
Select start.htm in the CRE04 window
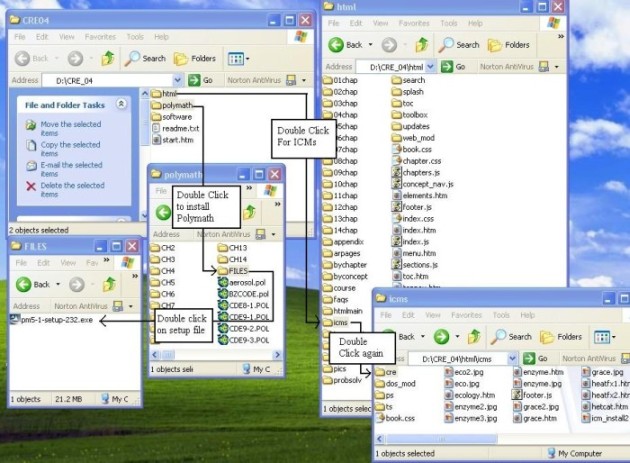coord(178,139)
